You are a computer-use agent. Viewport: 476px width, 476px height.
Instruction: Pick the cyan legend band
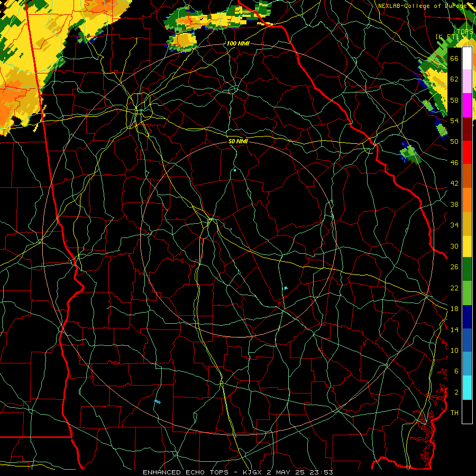(467, 388)
